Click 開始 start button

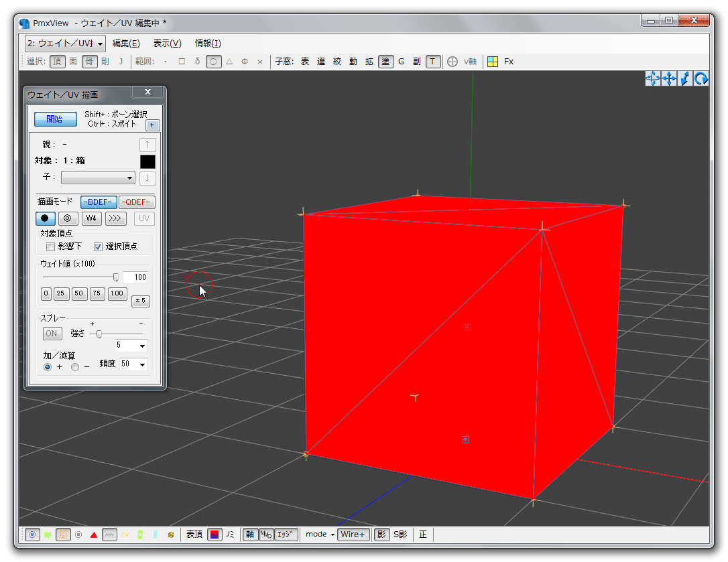55,119
